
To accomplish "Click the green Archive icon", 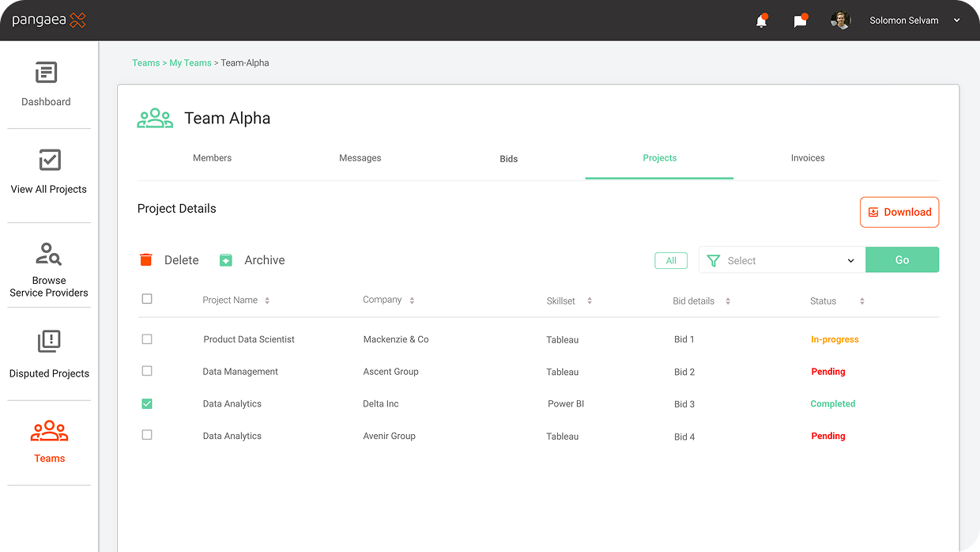I will click(x=226, y=260).
